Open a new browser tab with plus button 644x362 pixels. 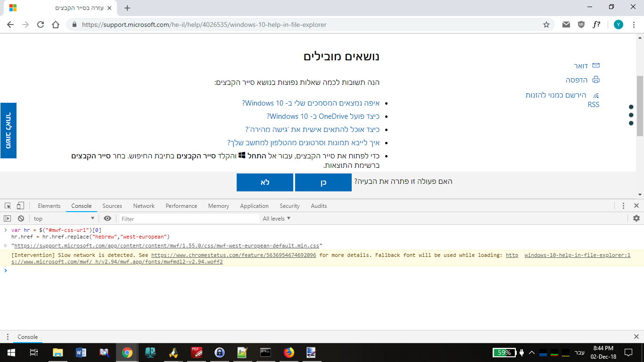(x=127, y=8)
